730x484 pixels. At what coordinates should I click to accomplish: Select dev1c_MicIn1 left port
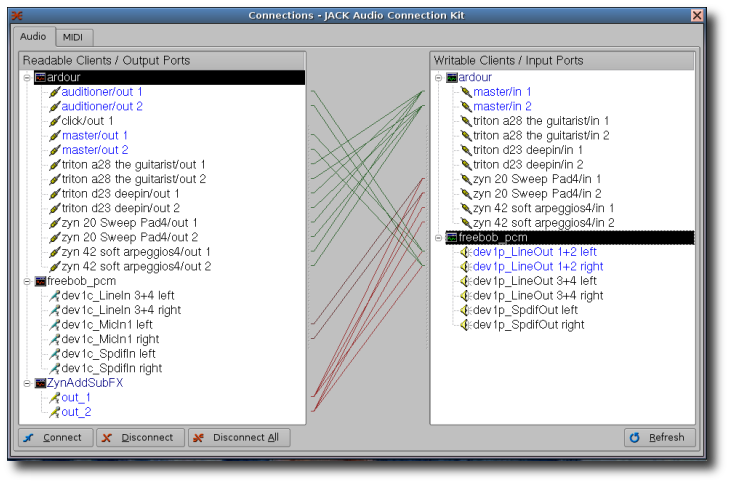tap(107, 325)
